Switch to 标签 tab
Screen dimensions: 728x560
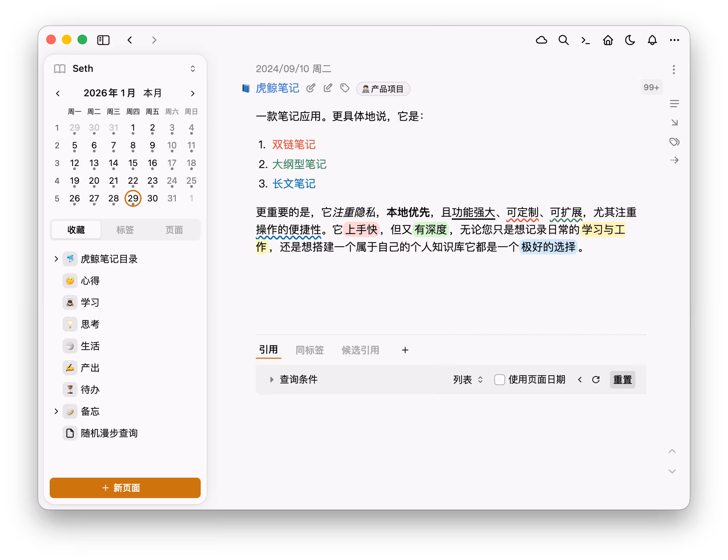point(125,230)
